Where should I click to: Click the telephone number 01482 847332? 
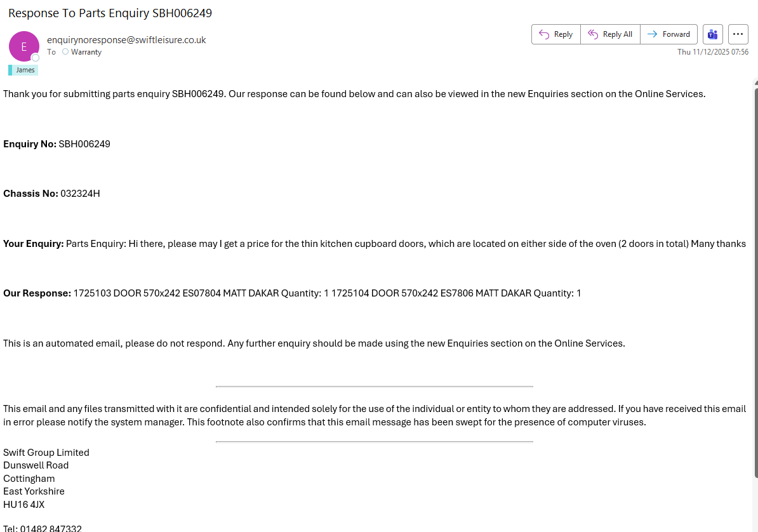pyautogui.click(x=51, y=528)
